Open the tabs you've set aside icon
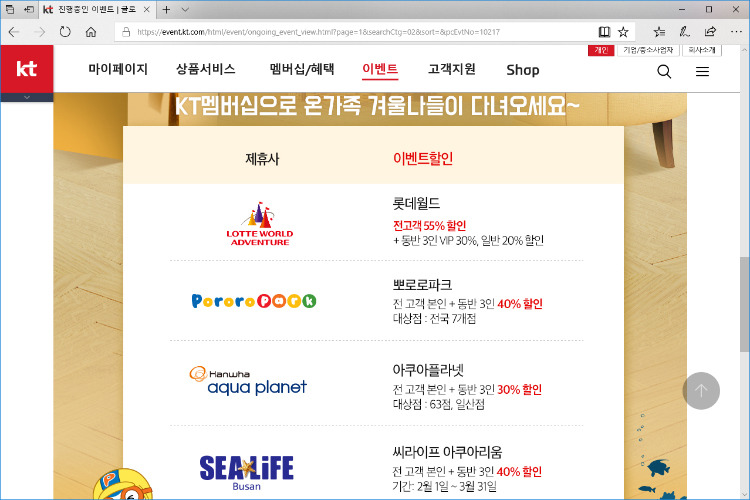 pyautogui.click(x=10, y=9)
